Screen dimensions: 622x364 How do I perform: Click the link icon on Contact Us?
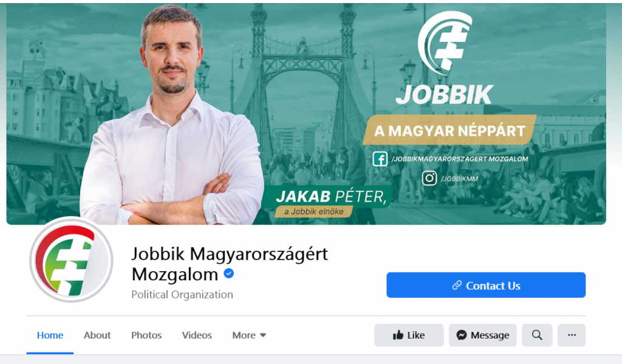coord(457,285)
